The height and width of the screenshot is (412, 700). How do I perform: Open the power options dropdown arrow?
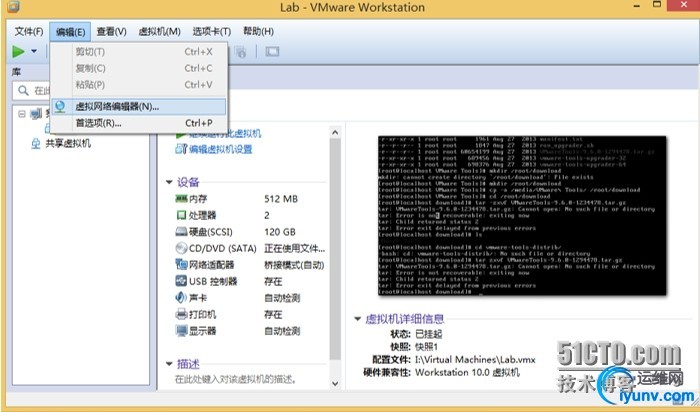34,51
